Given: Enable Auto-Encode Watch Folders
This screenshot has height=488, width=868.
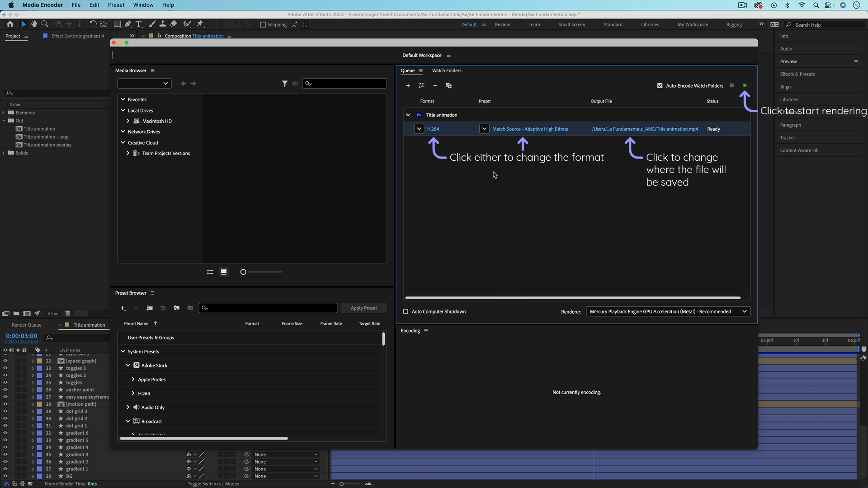Looking at the screenshot, I should (x=660, y=85).
